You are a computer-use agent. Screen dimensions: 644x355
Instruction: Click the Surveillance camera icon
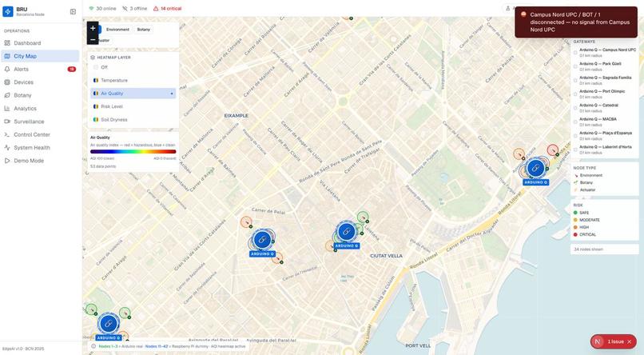pos(7,122)
